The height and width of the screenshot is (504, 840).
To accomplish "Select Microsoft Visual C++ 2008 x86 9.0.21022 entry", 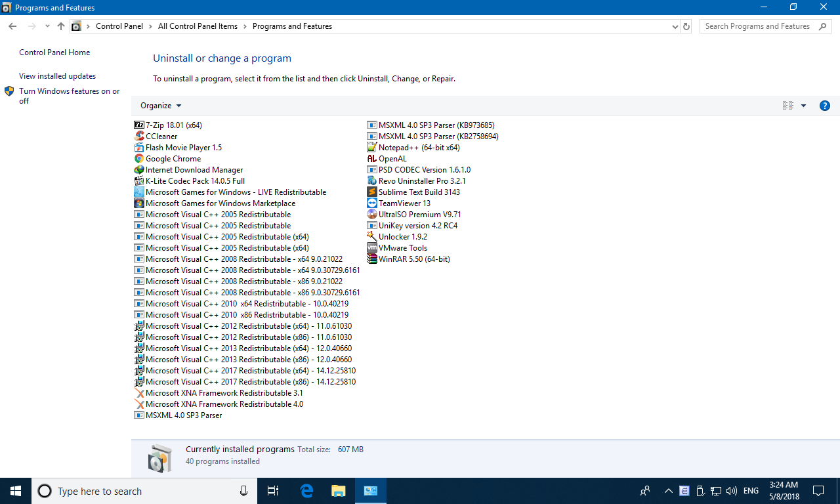I will [x=238, y=281].
